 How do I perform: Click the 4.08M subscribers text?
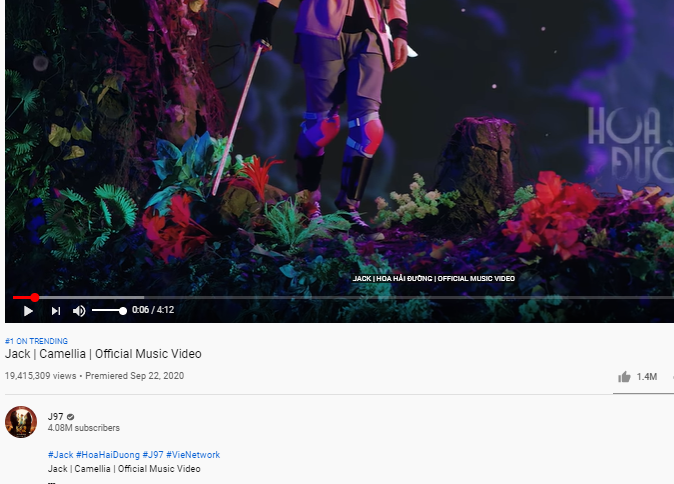(84, 428)
